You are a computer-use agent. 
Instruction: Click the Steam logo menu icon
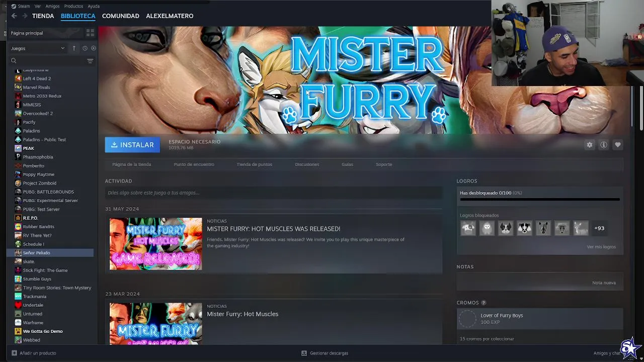[x=13, y=6]
